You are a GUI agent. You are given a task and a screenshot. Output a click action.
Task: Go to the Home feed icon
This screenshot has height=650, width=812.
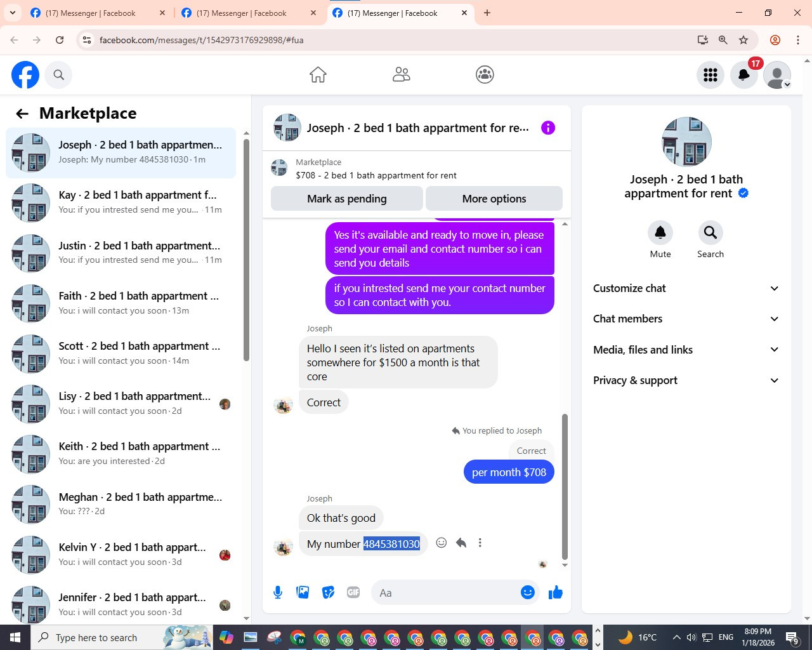pyautogui.click(x=318, y=75)
